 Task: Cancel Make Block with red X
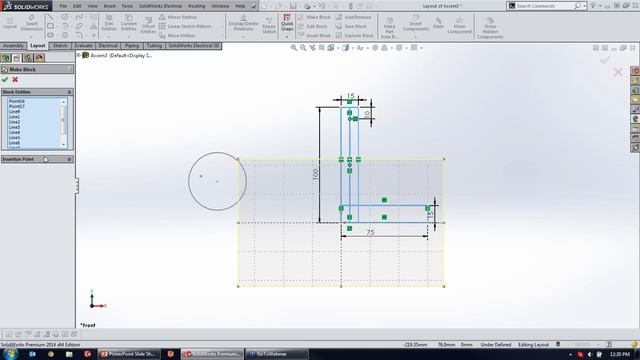tap(15, 79)
